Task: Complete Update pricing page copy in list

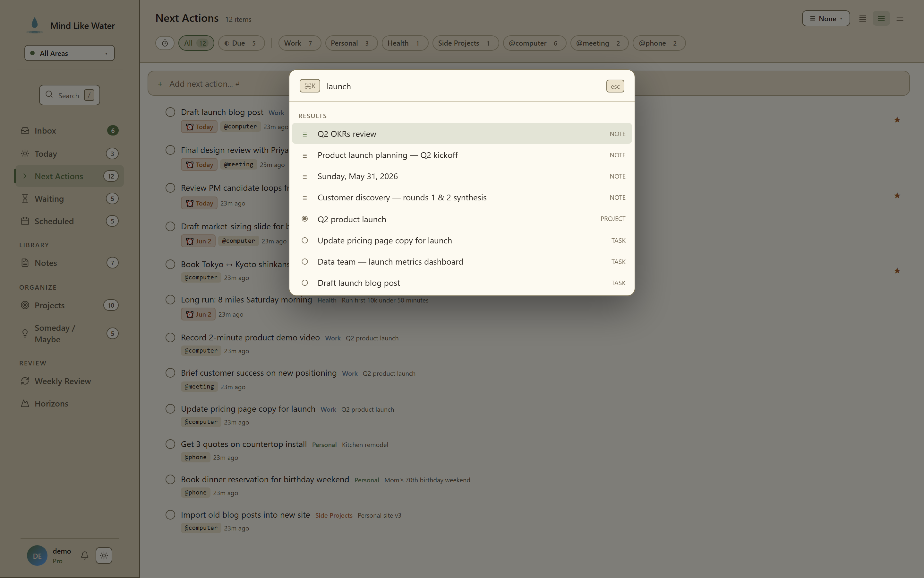Action: tap(170, 409)
